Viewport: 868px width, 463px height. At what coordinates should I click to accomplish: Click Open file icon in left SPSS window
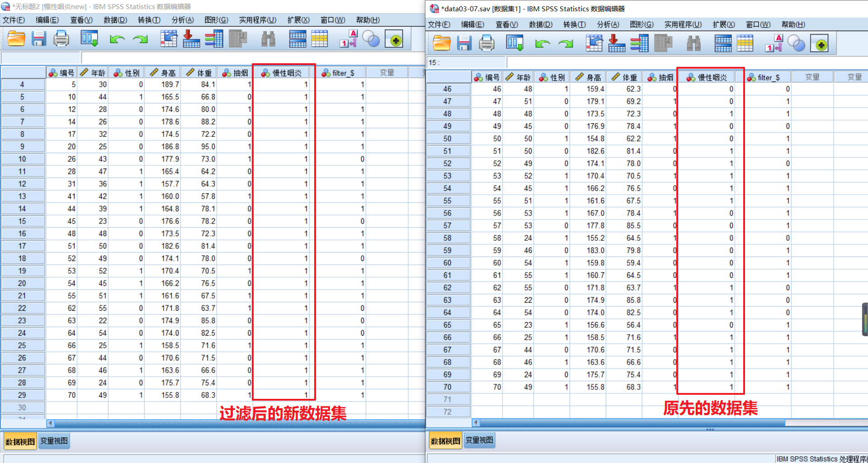pyautogui.click(x=17, y=39)
